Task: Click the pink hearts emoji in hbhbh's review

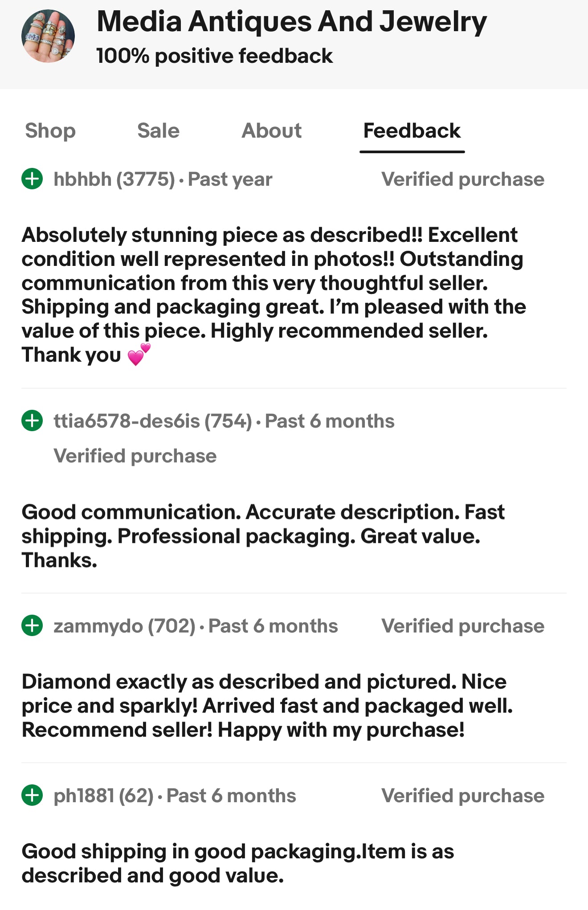Action: pos(139,355)
